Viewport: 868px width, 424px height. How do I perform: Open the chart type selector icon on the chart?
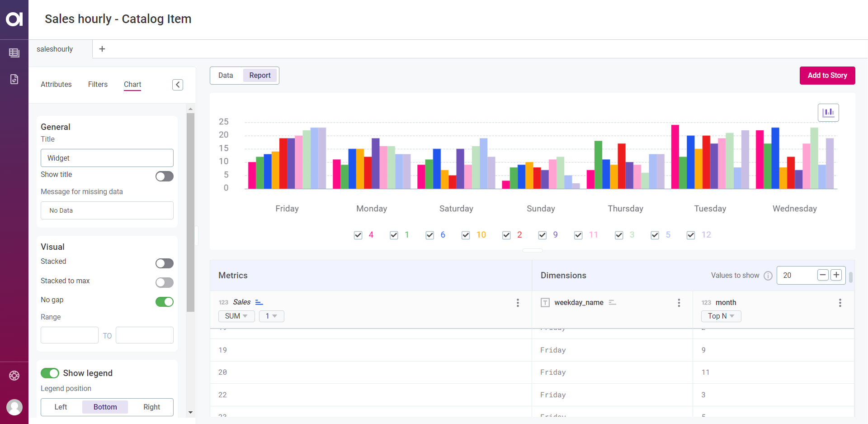click(x=828, y=112)
